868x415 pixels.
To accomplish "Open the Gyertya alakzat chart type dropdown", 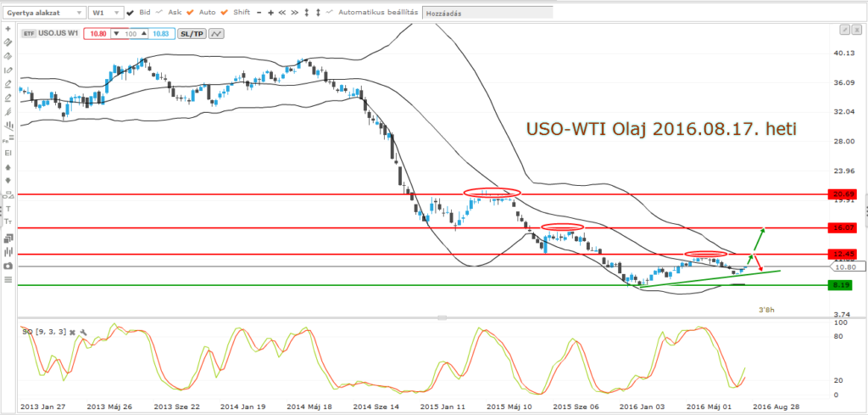I will [44, 12].
